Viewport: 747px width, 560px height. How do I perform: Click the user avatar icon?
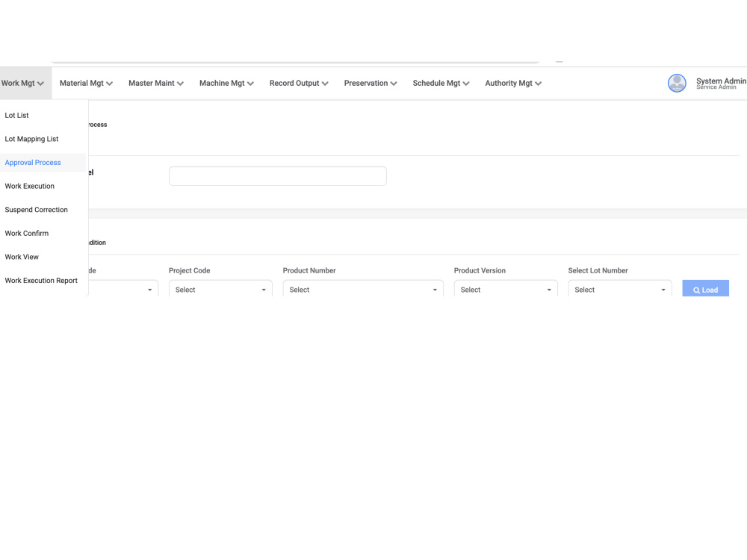677,84
